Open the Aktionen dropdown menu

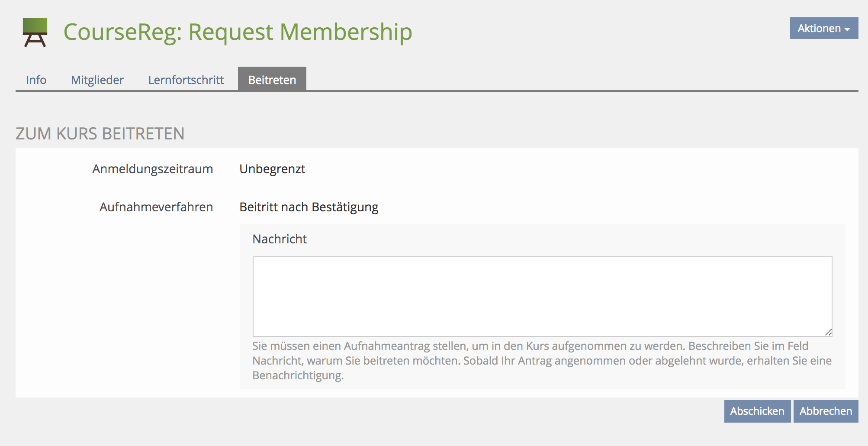pyautogui.click(x=823, y=29)
